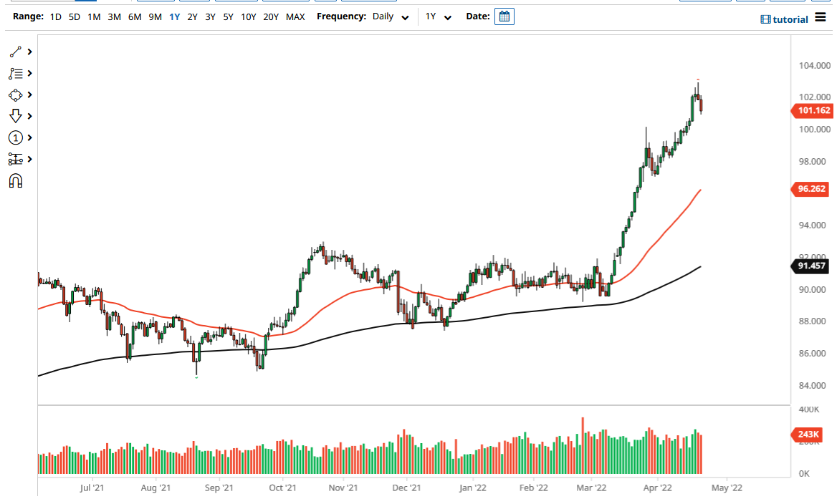837x504 pixels.
Task: Select the trend line drawing tool
Action: 14,52
